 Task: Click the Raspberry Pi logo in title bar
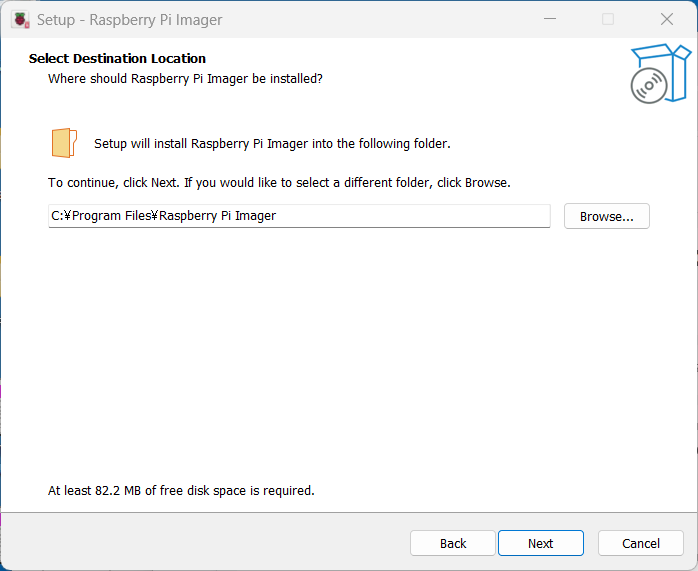tap(19, 20)
